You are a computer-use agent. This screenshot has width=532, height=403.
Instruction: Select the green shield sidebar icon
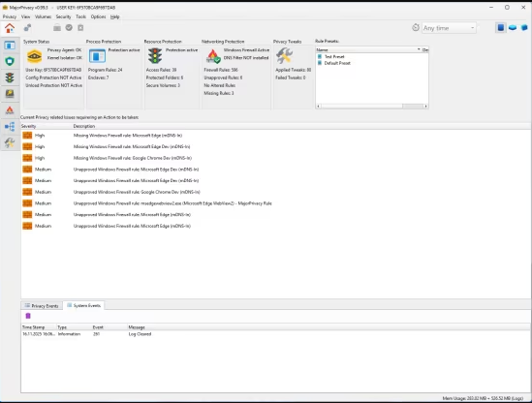pos(10,61)
